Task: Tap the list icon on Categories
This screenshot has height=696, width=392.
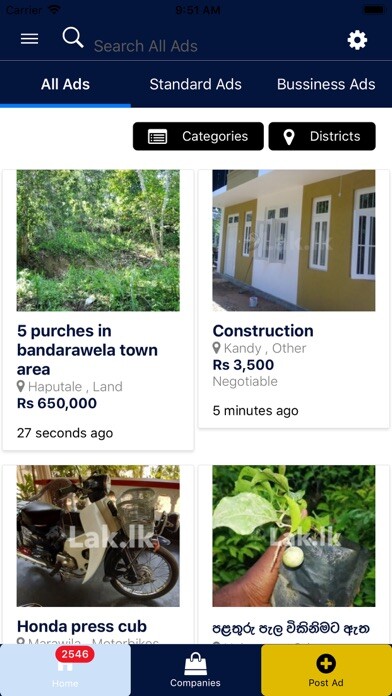Action: point(158,137)
